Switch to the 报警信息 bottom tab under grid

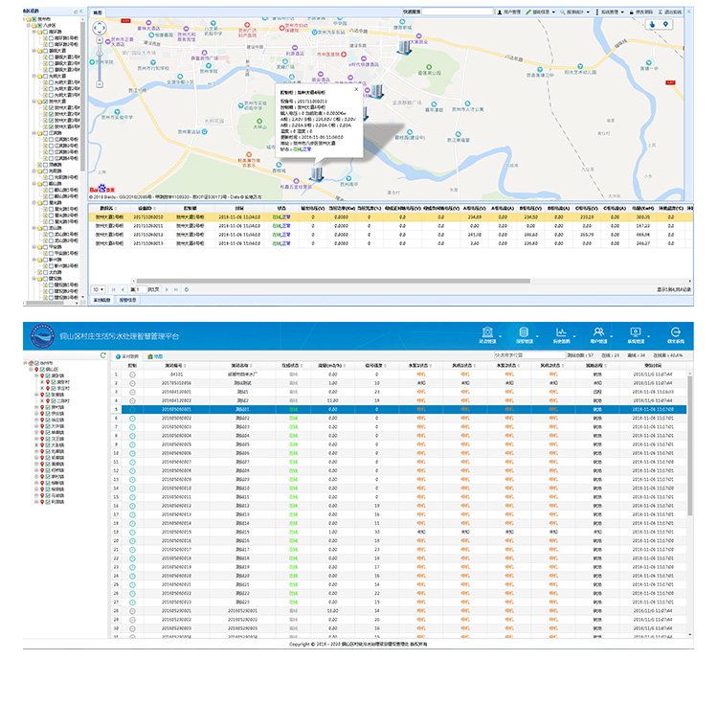pyautogui.click(x=127, y=300)
